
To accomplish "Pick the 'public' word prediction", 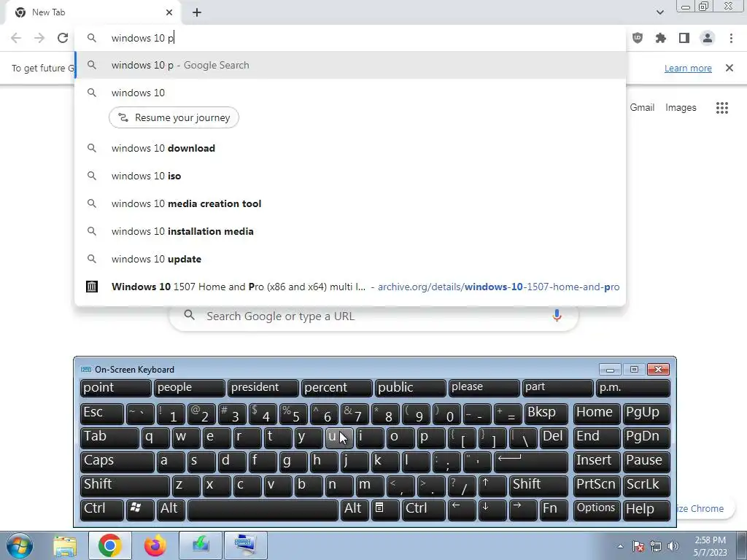I will pyautogui.click(x=410, y=388).
